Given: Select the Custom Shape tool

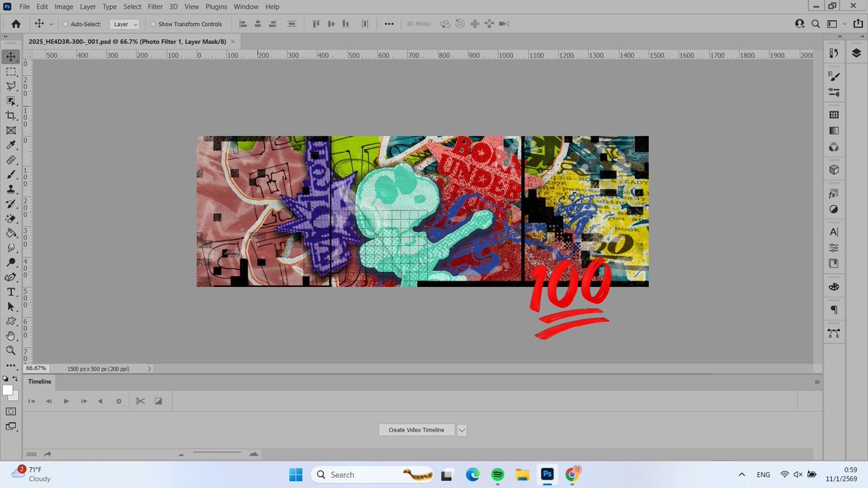Looking at the screenshot, I should pos(11,321).
